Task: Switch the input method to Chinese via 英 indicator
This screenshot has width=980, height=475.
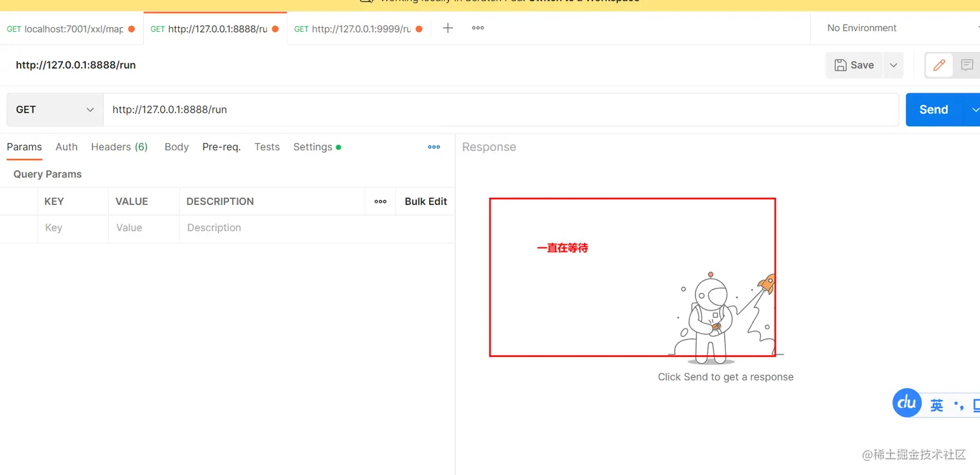Action: pos(936,404)
